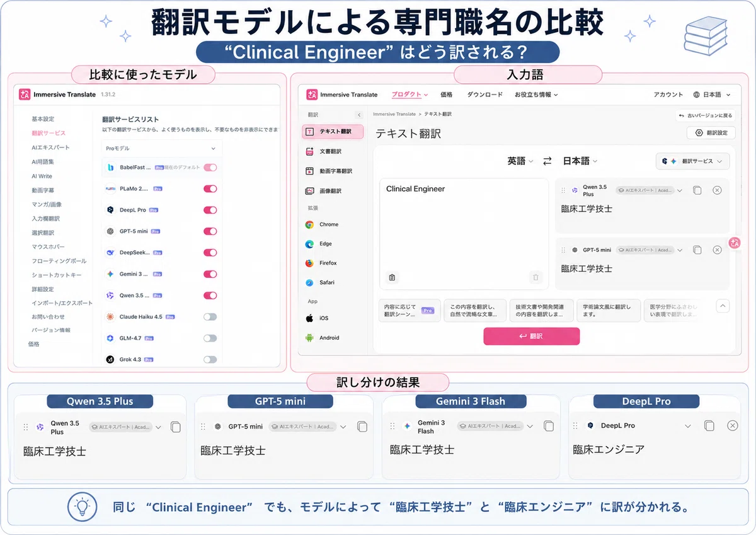The image size is (756, 535).
Task: Click the Edge extension icon
Action: [309, 244]
